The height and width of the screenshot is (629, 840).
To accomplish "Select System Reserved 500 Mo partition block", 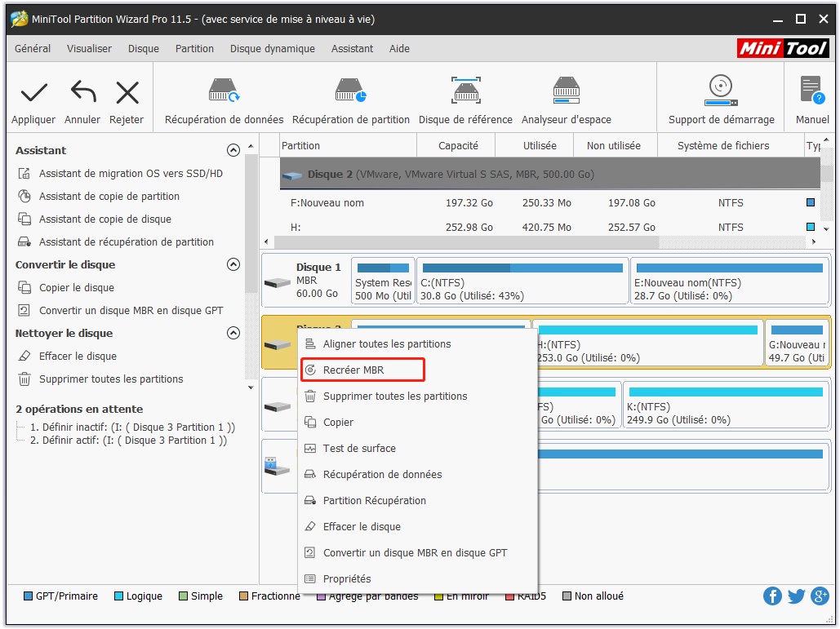I will [383, 281].
